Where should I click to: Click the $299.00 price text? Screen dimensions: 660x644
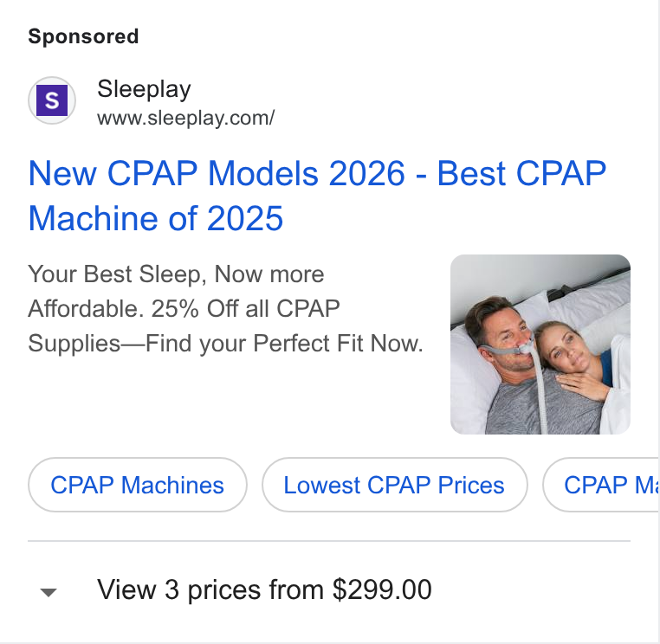coord(382,589)
